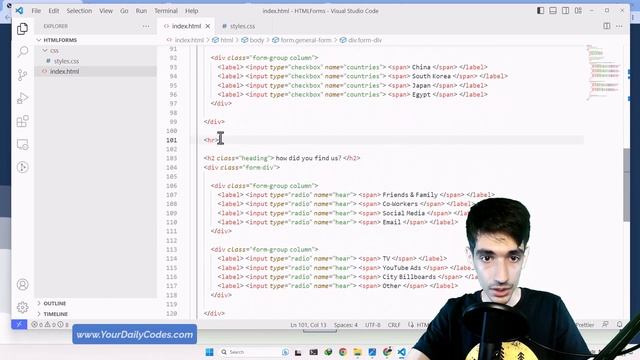The image size is (640, 360).
Task: Open the Terminal menu
Action: [166, 11]
